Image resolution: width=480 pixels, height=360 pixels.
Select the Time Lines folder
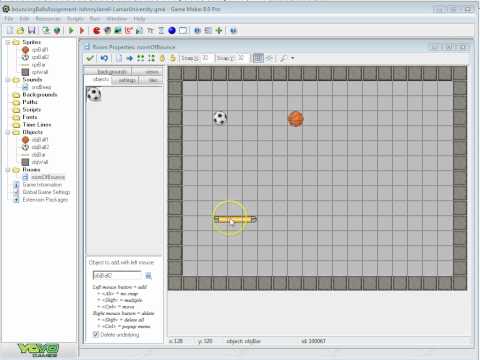point(37,125)
